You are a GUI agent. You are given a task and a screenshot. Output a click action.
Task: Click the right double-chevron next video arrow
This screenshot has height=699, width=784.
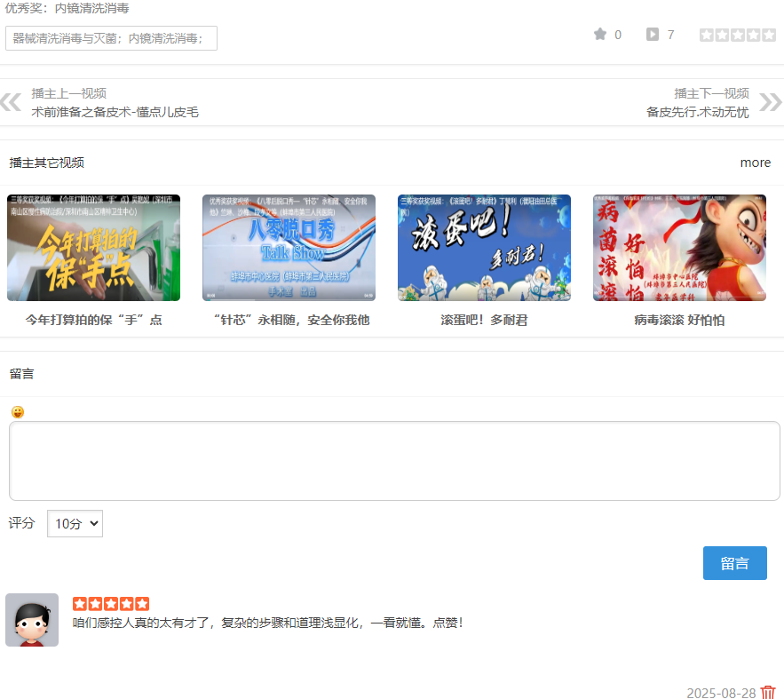point(770,102)
